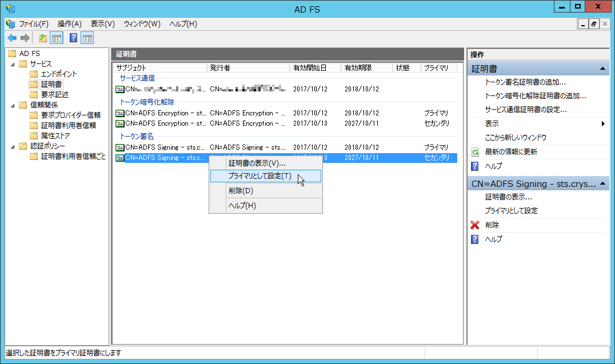Click プライマリとして設定 in actions pane

[x=511, y=211]
